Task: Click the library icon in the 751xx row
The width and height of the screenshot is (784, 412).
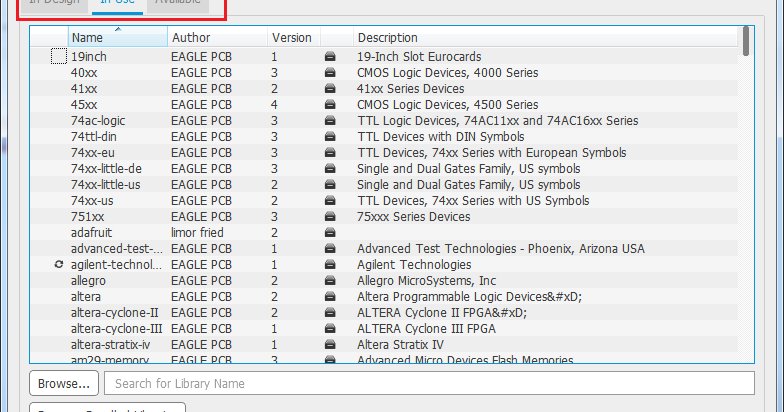Action: pos(330,216)
